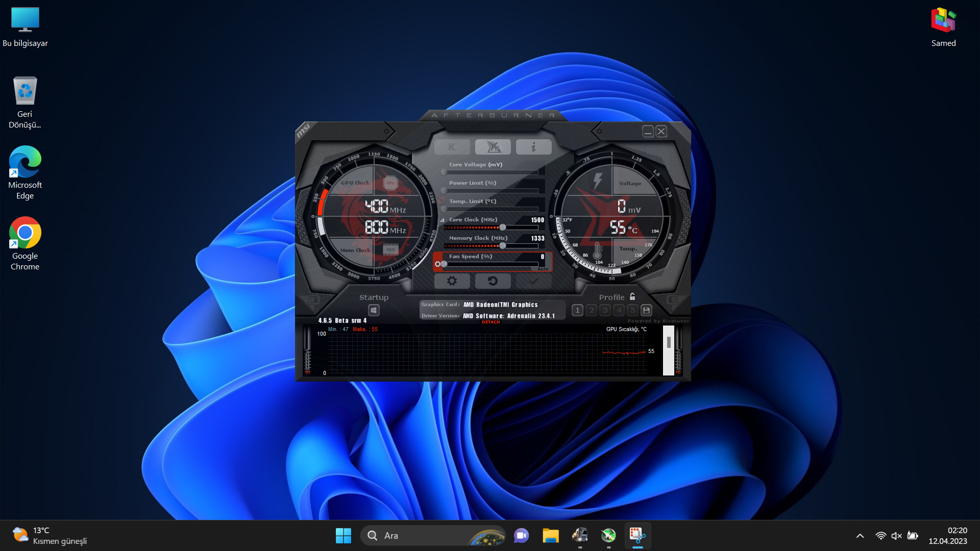Toggle the power and temp limit link icon
Viewport: 980px width, 551px height.
pos(441,201)
